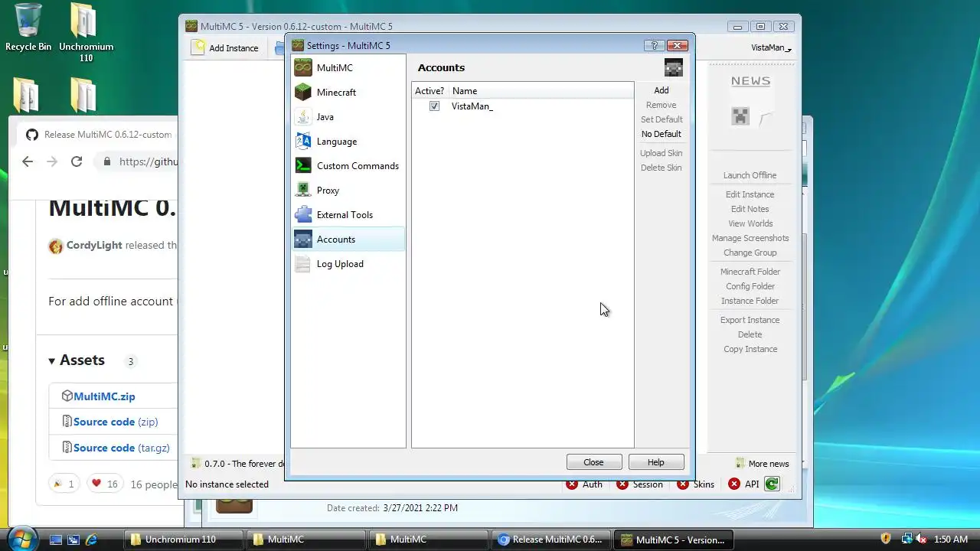The height and width of the screenshot is (551, 980).
Task: Click Source code (zip) link
Action: coord(116,422)
